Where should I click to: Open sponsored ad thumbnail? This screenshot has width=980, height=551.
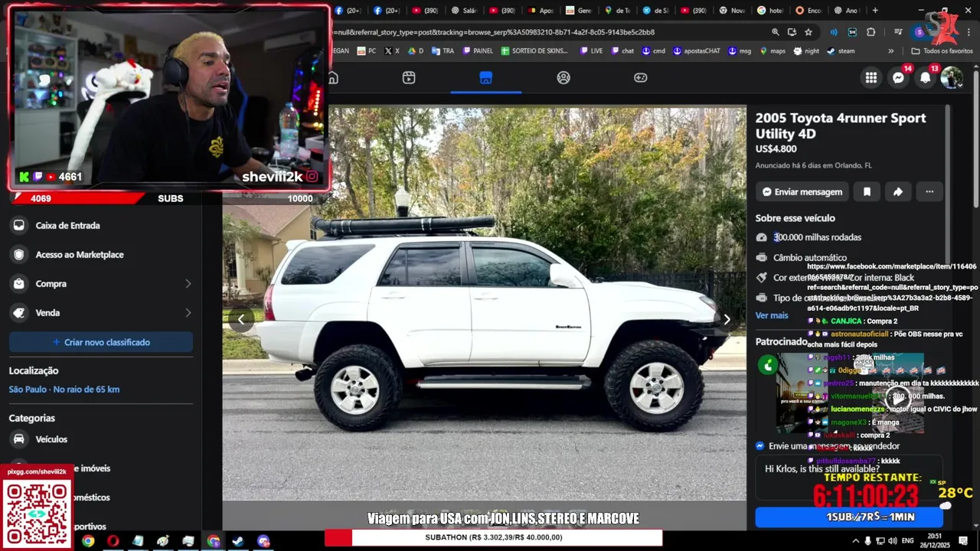pyautogui.click(x=850, y=393)
